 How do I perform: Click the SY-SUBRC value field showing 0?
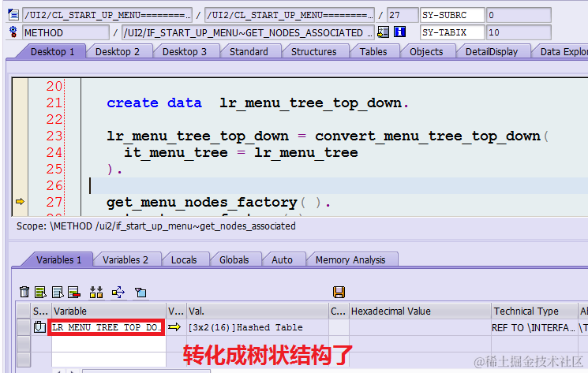click(x=519, y=15)
